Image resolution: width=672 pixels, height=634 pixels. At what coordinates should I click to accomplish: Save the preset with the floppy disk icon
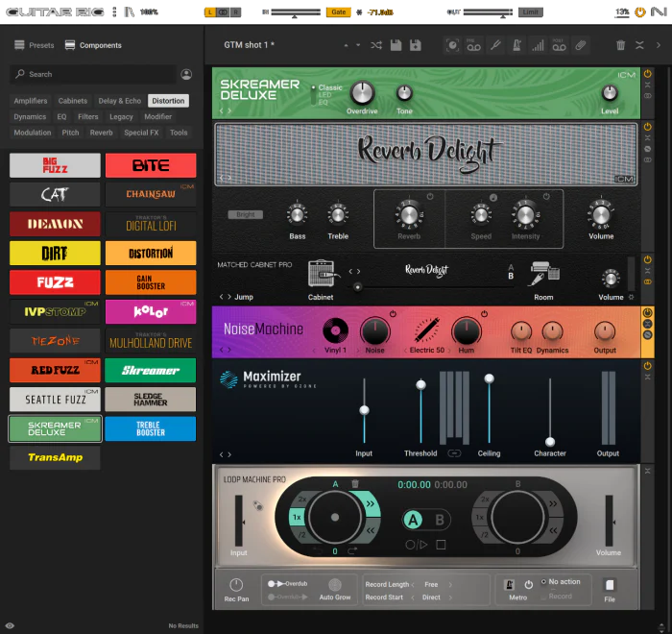tap(396, 45)
